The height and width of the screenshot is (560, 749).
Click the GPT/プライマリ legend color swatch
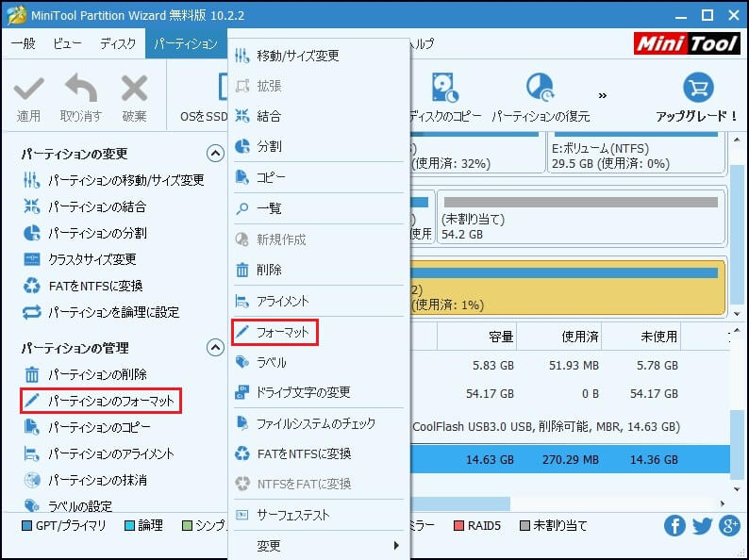27,526
